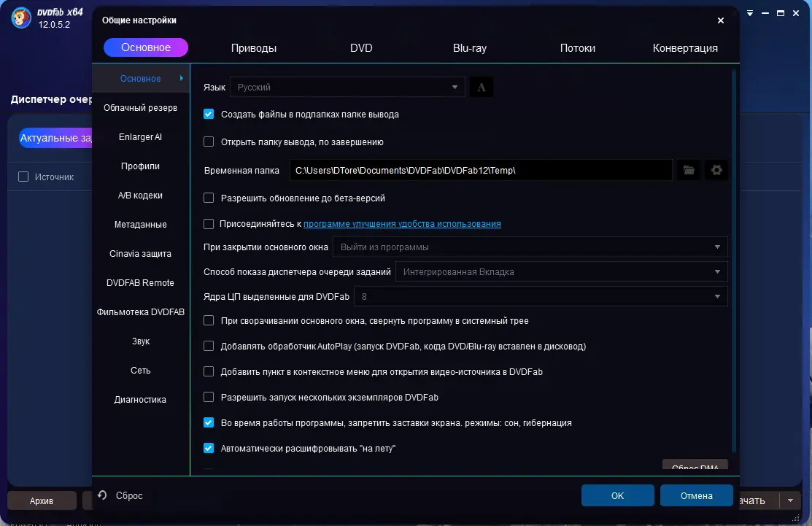The width and height of the screenshot is (812, 526).
Task: Open main window dropdown menu triangle icon
Action: [750, 13]
